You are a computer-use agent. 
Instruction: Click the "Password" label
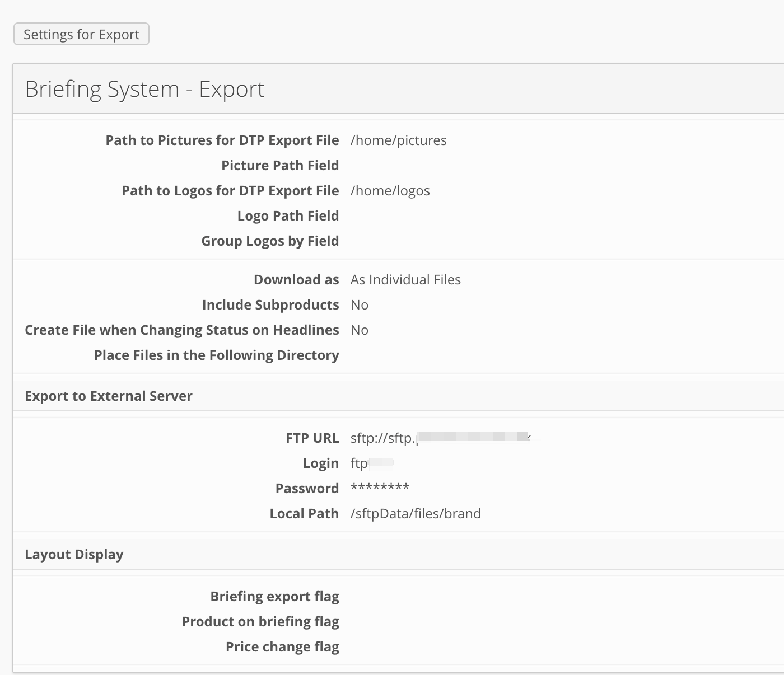(307, 489)
